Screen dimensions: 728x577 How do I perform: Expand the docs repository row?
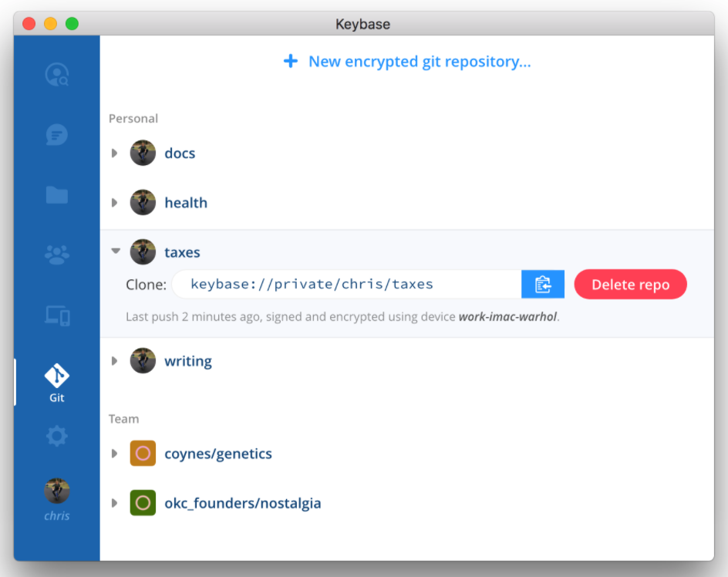(x=114, y=153)
